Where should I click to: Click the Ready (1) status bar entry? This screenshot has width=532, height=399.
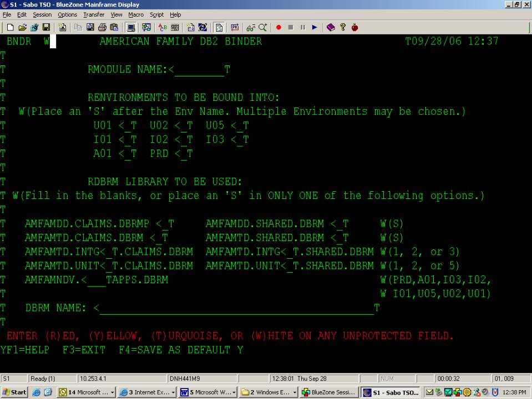(x=52, y=378)
